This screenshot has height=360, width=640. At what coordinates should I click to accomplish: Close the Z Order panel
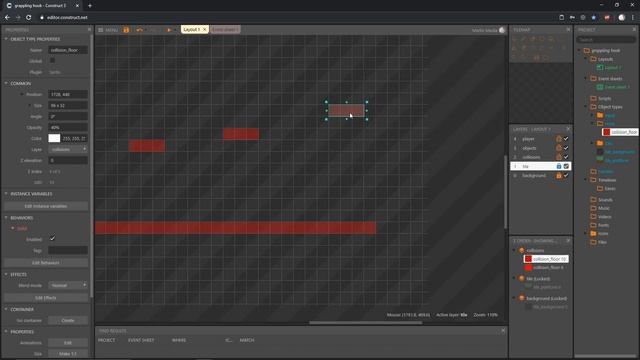(568, 241)
